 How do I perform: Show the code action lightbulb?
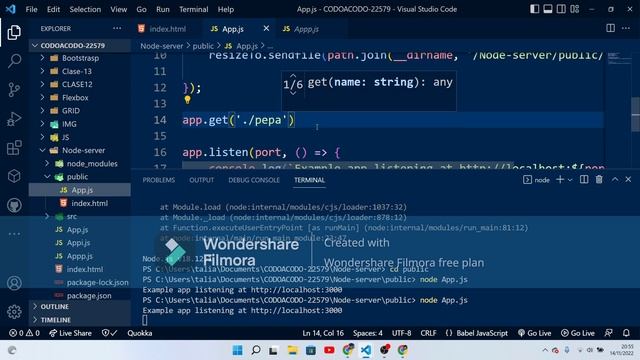(187, 100)
